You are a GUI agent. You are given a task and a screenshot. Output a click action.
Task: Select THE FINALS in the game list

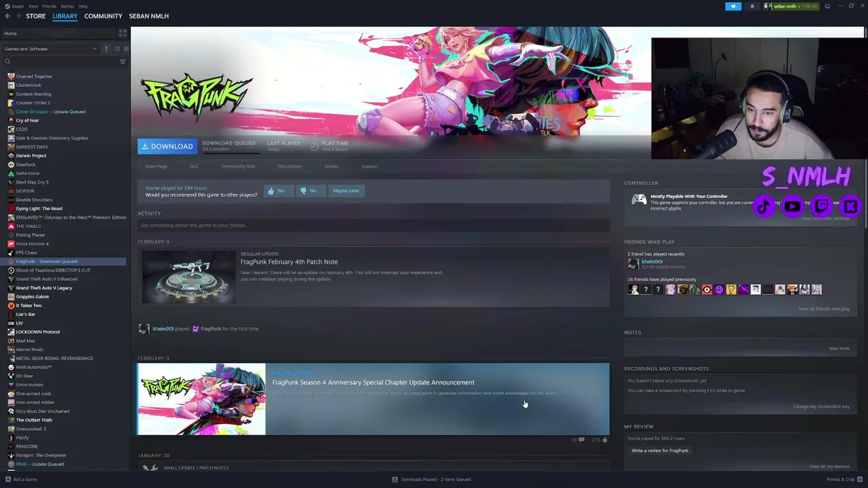tap(28, 226)
